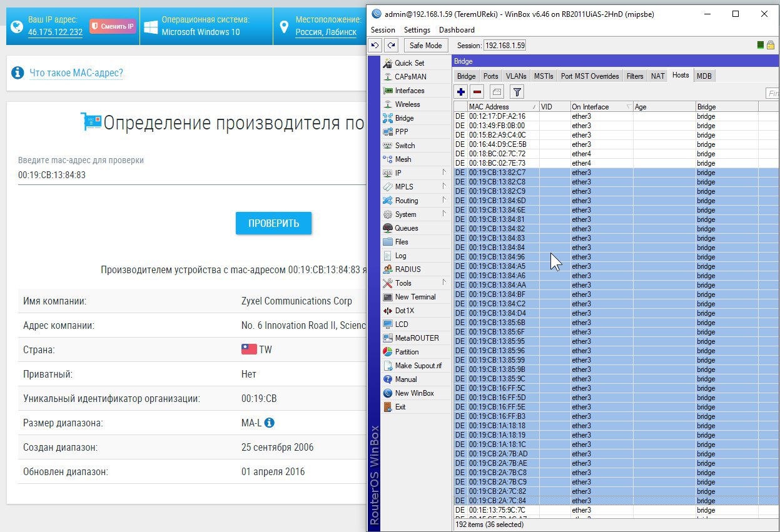
Task: Click the blue plus add button
Action: point(461,92)
